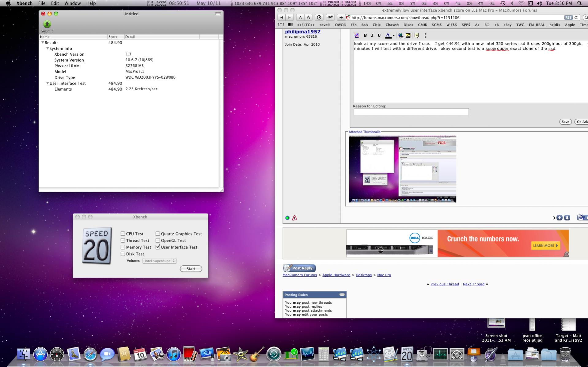Open the Spotlight search magnifier
This screenshot has height=367, width=588.
(x=579, y=3)
